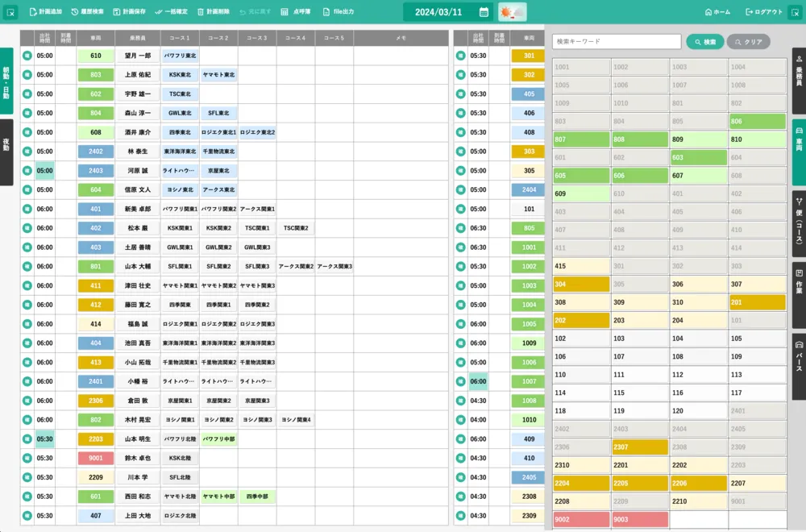Viewport: 806px width, 532px height.
Task: Click the 計画保存 save plan icon
Action: (117, 12)
